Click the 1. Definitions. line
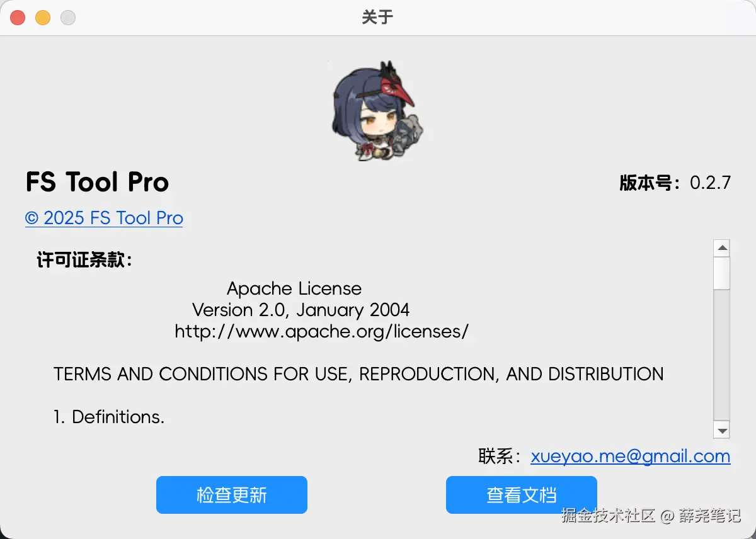 (109, 417)
